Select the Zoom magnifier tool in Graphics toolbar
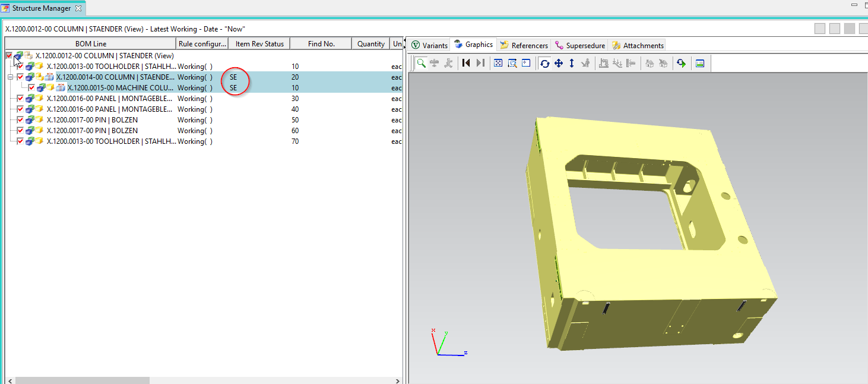This screenshot has width=868, height=384. tap(421, 63)
